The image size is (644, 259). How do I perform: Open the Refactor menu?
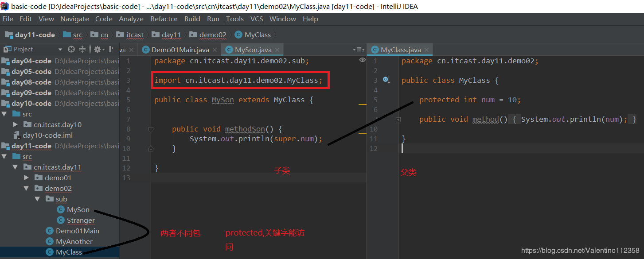[164, 19]
